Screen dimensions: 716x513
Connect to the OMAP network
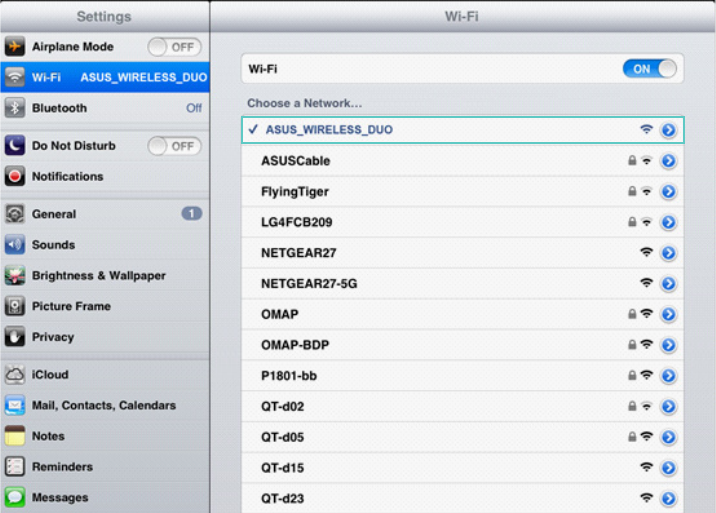pos(463,314)
